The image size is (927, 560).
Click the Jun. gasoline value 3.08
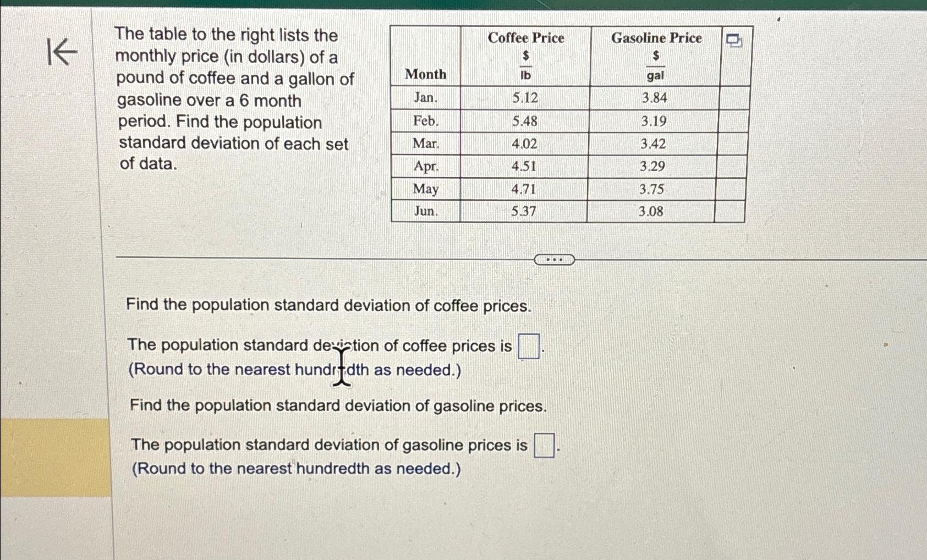tap(652, 212)
